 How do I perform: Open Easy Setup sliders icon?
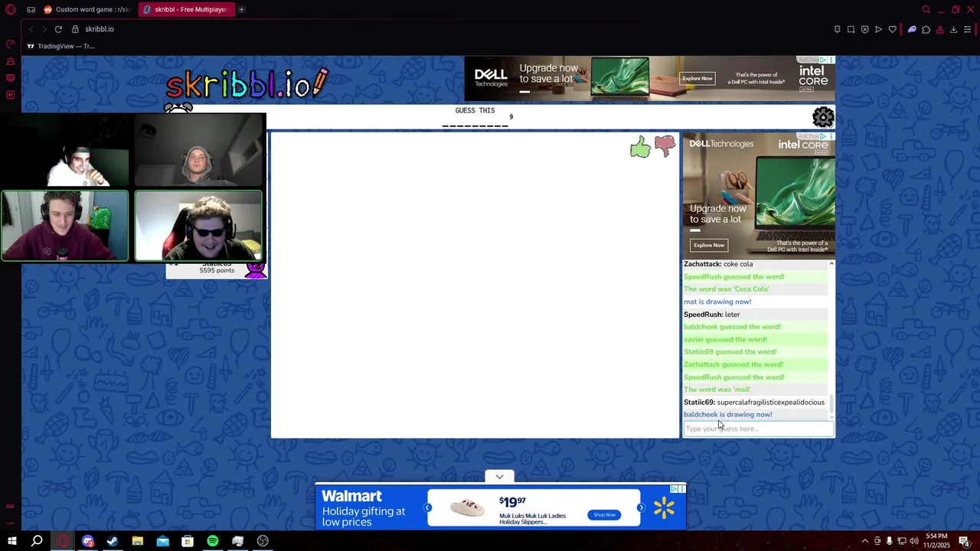pos(969,29)
